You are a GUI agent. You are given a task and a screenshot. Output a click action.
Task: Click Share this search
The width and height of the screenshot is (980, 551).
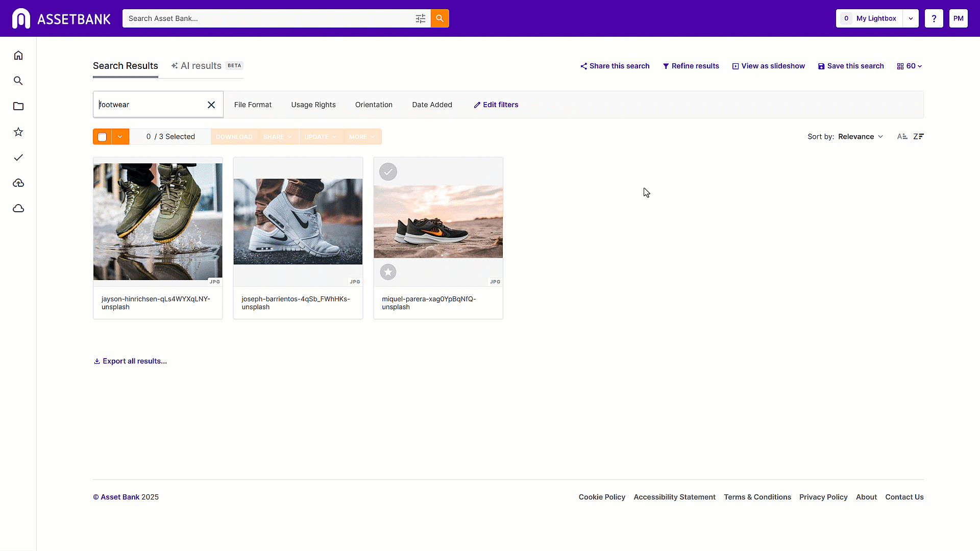(615, 66)
